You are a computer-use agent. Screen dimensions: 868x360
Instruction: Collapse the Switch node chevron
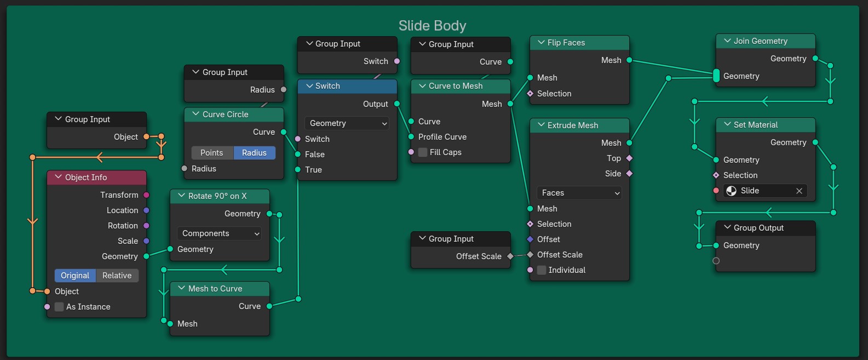[x=309, y=86]
